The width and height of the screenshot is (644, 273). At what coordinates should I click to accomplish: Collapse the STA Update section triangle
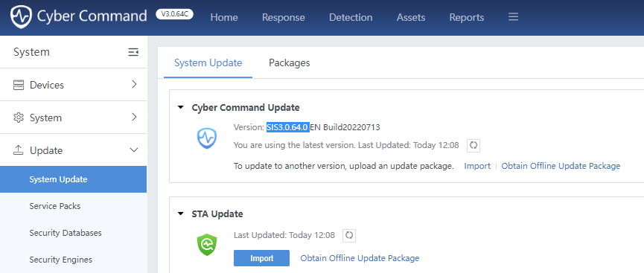pos(180,214)
